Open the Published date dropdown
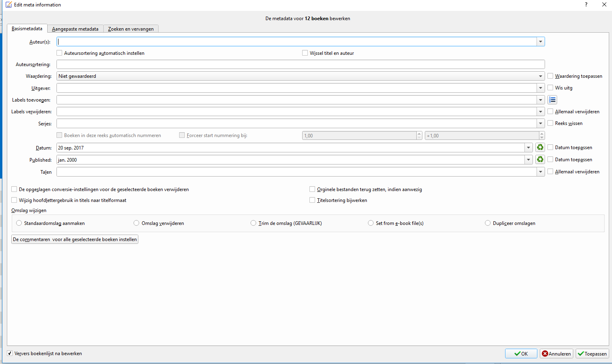Viewport: 612px width, 364px height. [x=528, y=160]
